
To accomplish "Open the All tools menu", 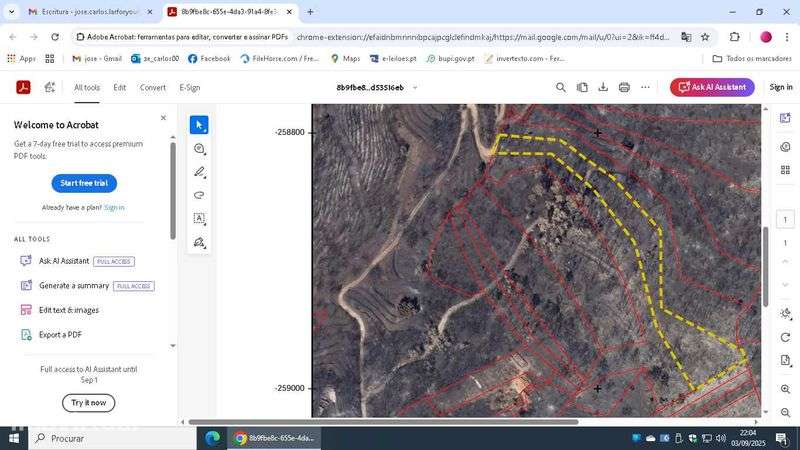I will pos(87,88).
